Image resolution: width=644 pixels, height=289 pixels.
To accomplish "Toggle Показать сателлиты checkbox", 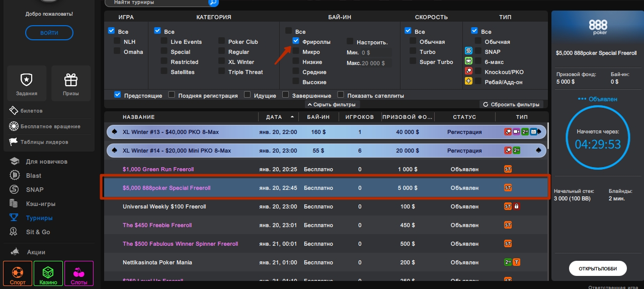I will pyautogui.click(x=341, y=95).
